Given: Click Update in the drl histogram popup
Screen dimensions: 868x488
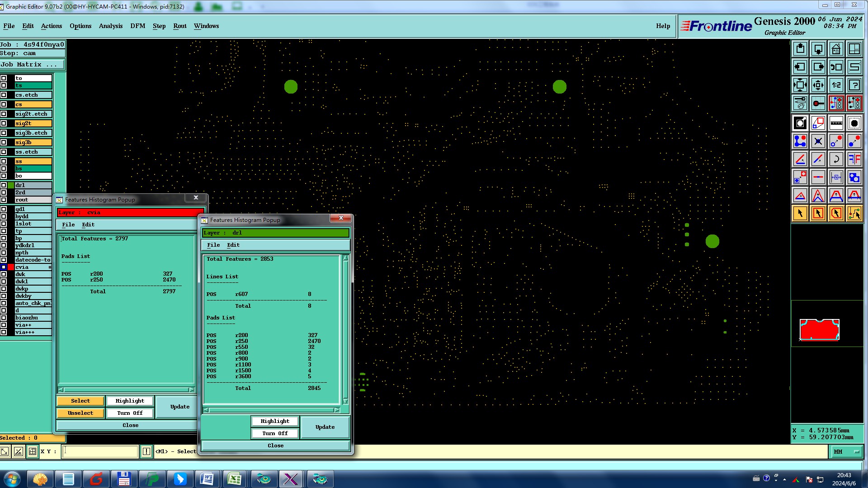Looking at the screenshot, I should pyautogui.click(x=325, y=427).
